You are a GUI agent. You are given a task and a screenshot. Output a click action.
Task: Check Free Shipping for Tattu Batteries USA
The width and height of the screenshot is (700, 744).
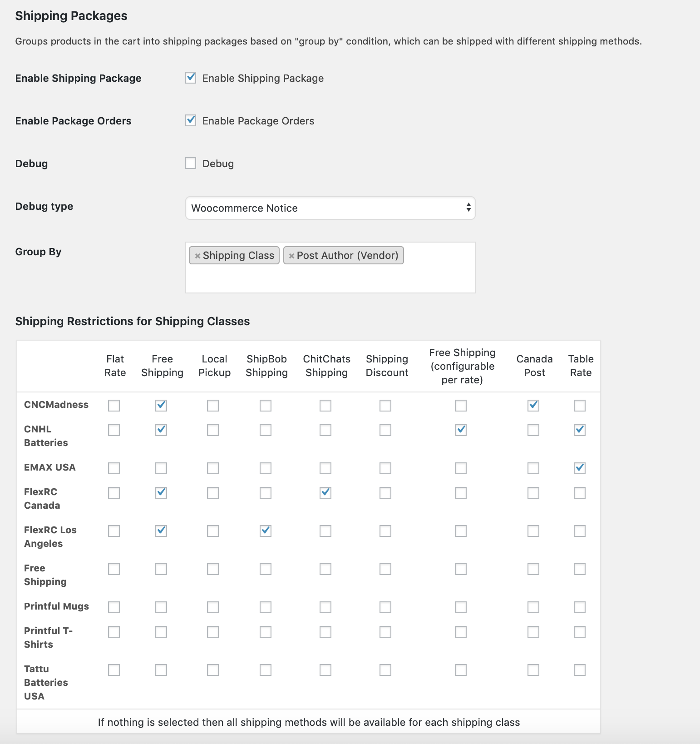(161, 670)
